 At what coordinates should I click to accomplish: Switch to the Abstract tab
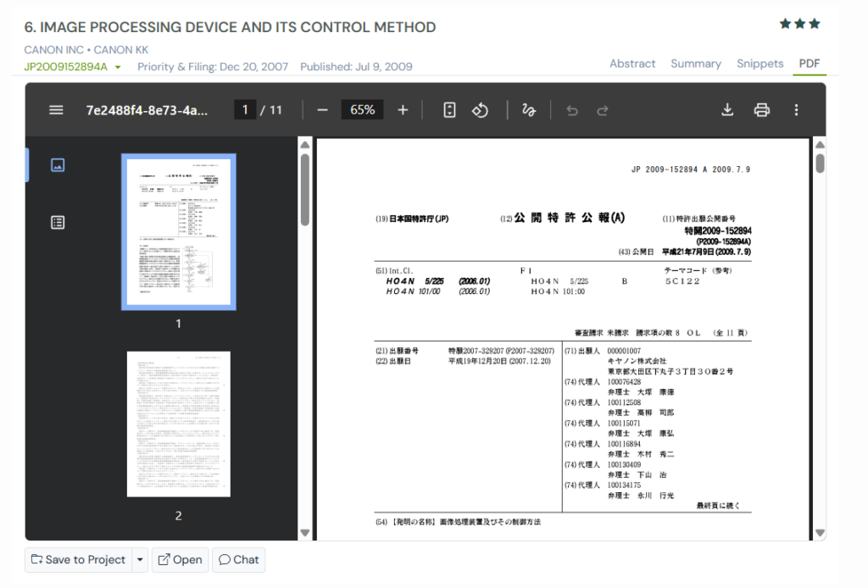(x=632, y=63)
